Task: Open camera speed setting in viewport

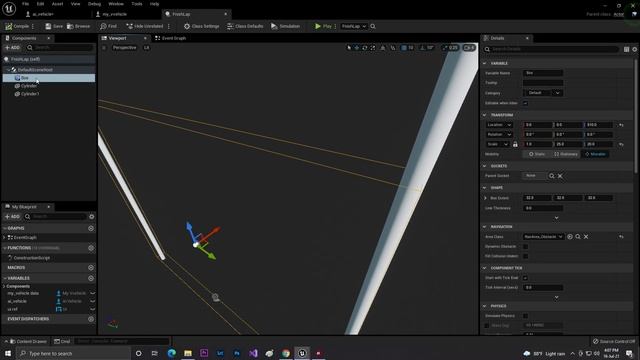Action: [469, 48]
